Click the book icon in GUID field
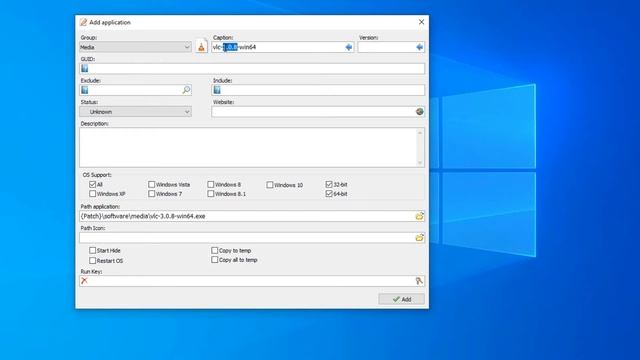 tap(85, 69)
